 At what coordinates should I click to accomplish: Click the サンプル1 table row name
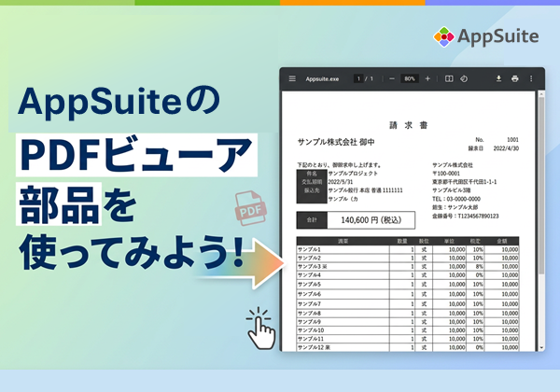click(309, 249)
